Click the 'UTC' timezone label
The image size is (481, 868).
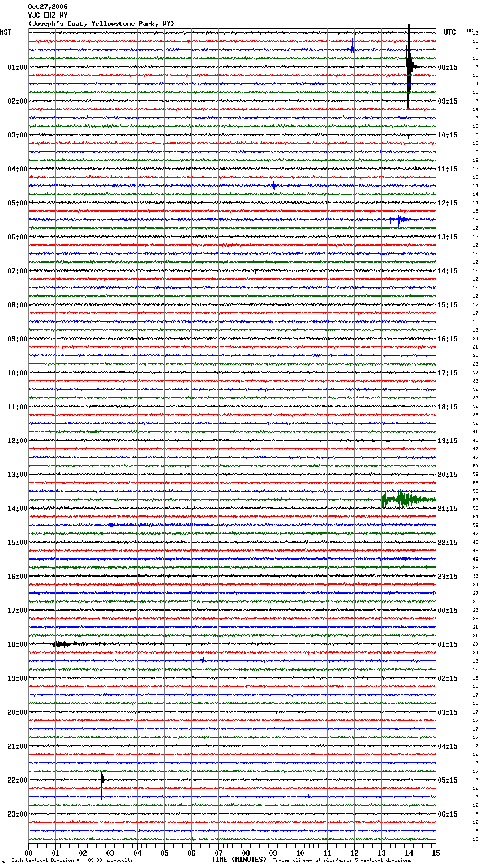pyautogui.click(x=450, y=32)
